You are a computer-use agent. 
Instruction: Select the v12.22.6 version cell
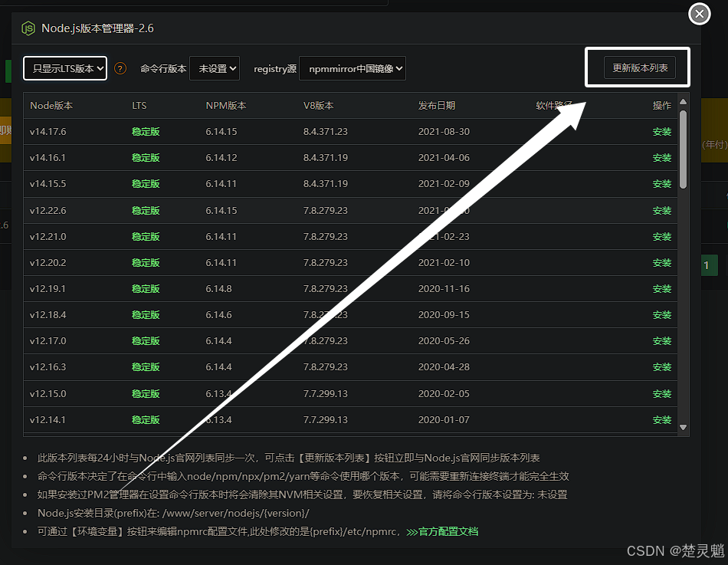(48, 211)
